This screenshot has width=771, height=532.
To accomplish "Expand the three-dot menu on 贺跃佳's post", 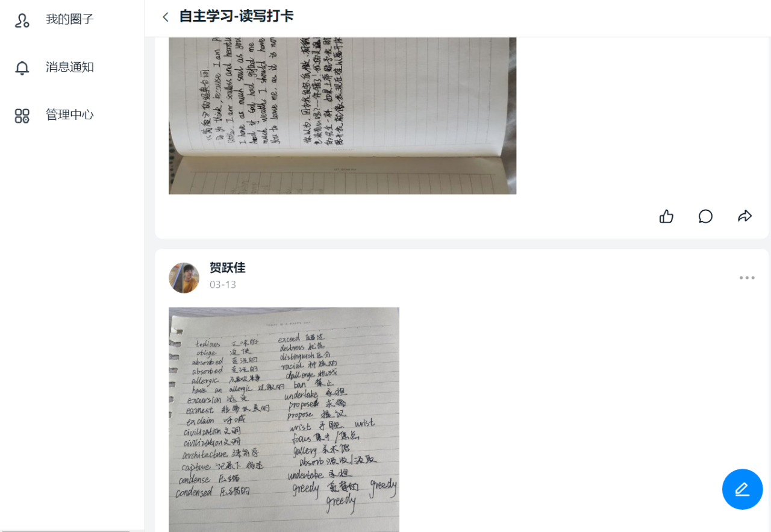I will click(x=747, y=278).
